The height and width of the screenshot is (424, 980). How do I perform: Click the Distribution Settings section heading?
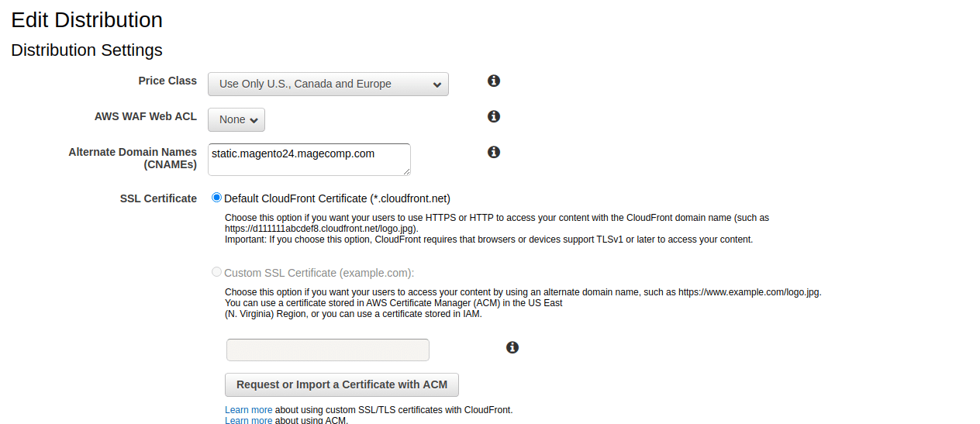(87, 50)
